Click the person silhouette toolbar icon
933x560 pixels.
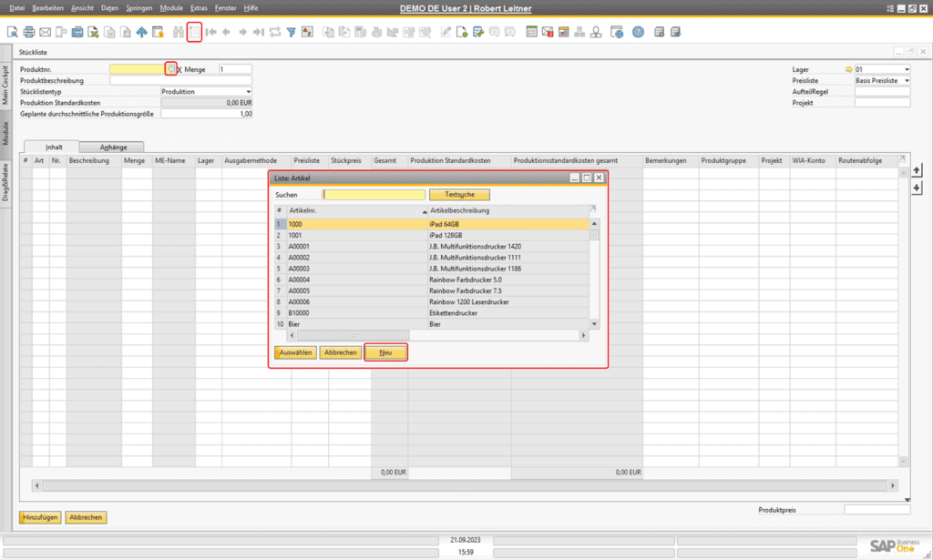tap(596, 32)
